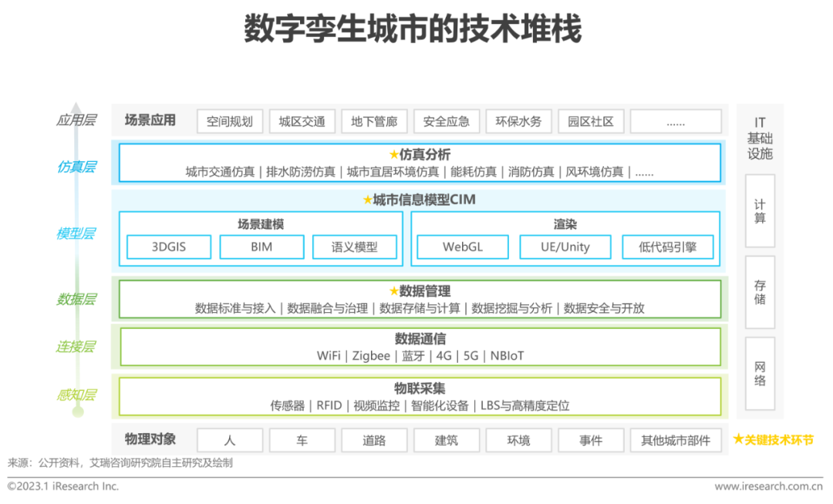The image size is (833, 504).
Task: Click the star icon beside 关键技术环节
Action: click(738, 439)
